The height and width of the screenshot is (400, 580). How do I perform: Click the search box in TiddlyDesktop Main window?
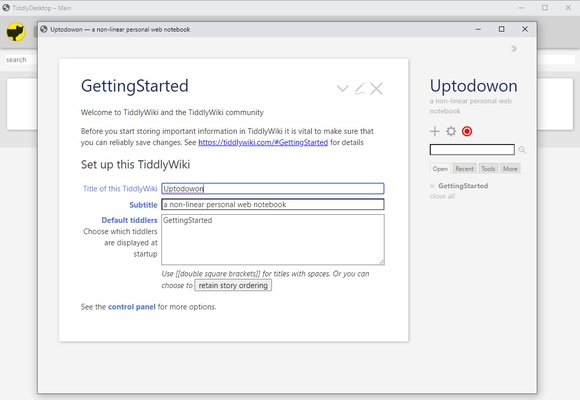pyautogui.click(x=20, y=60)
